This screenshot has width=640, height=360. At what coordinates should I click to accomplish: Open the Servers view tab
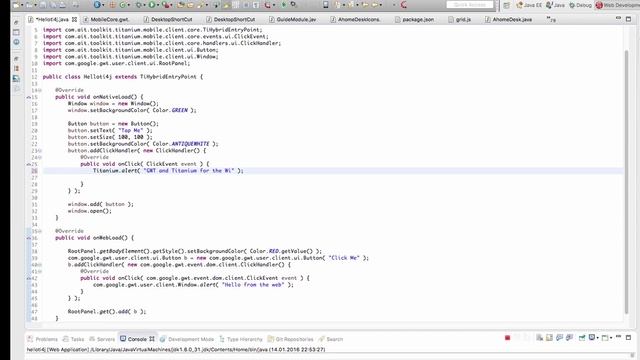[102, 339]
